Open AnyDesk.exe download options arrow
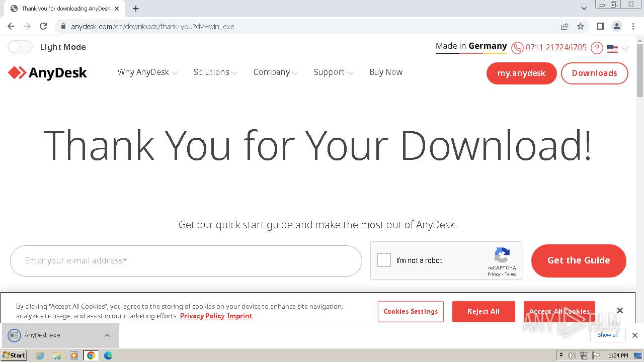 pyautogui.click(x=107, y=335)
